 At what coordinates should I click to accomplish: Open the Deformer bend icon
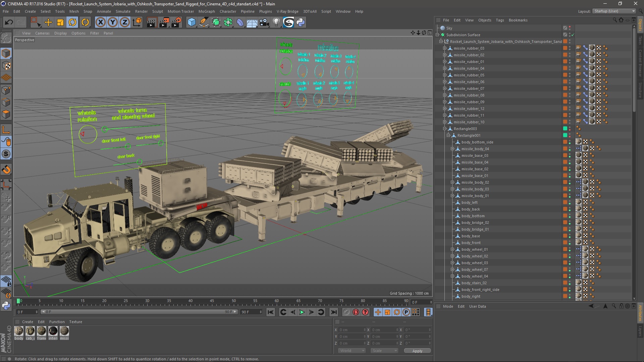pyautogui.click(x=240, y=22)
